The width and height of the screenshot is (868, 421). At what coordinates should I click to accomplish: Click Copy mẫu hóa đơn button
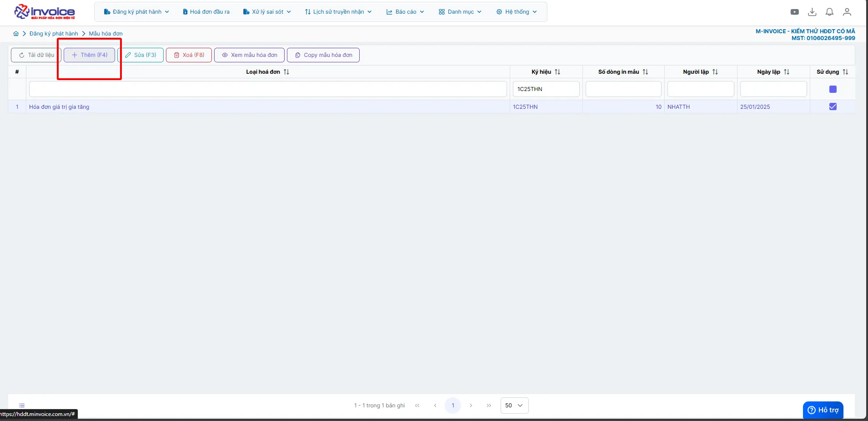click(323, 55)
